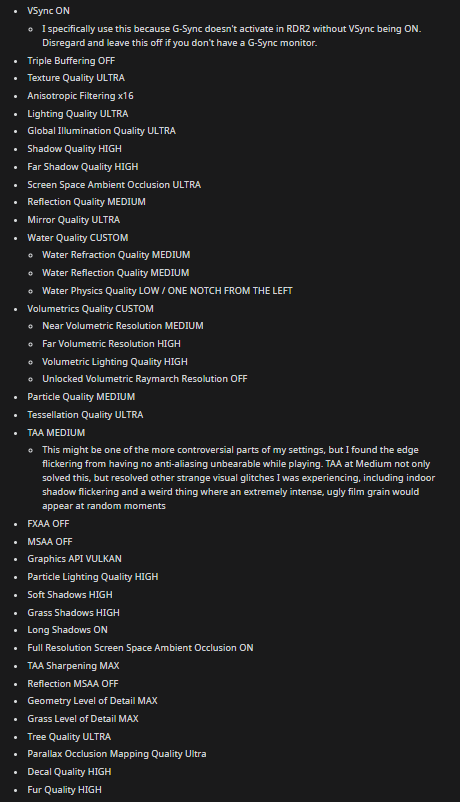Click the paragraph explaining TAA at Medium
This screenshot has height=802, width=460.
coord(238,478)
